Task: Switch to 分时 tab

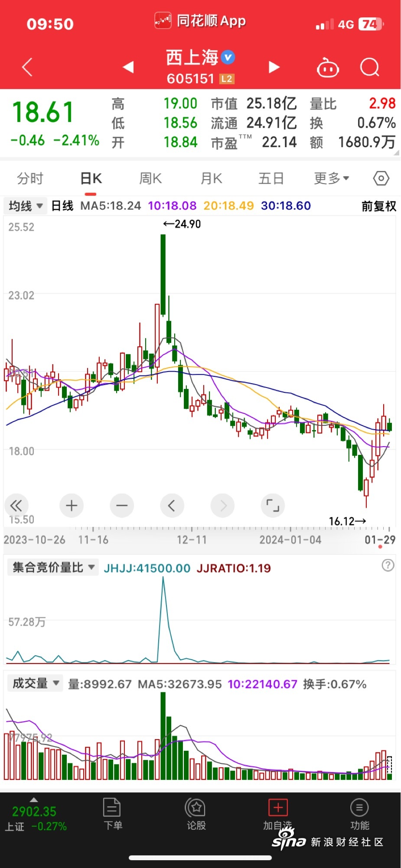Action: pyautogui.click(x=30, y=178)
